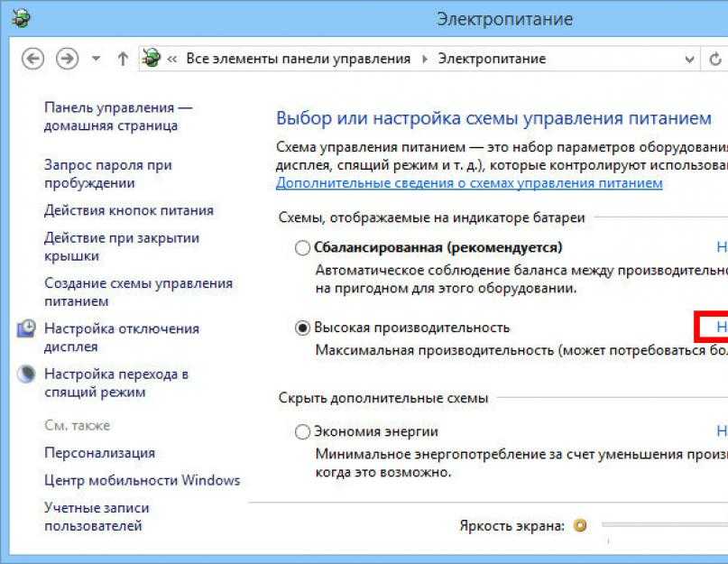
Task: Click the sleep mode moon icon
Action: [x=26, y=374]
